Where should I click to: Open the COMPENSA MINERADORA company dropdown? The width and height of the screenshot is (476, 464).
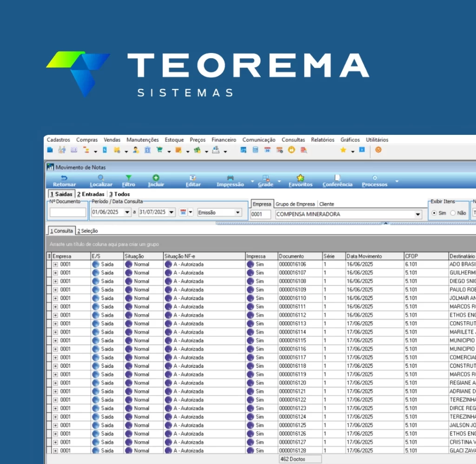(417, 214)
